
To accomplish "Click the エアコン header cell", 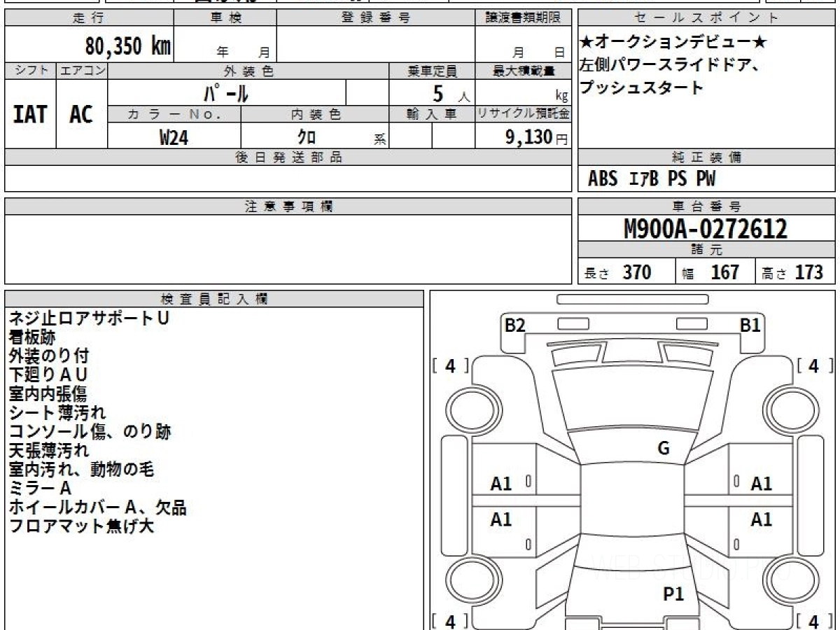I will click(82, 71).
